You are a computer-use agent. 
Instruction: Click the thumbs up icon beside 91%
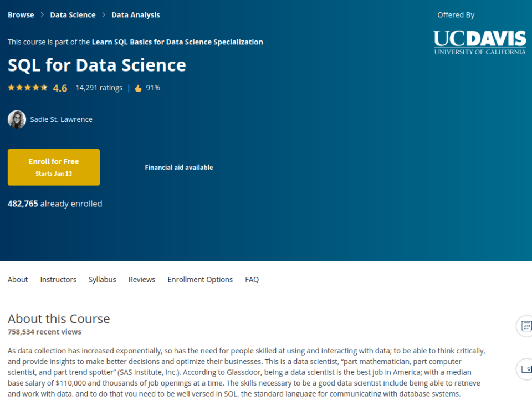(138, 88)
